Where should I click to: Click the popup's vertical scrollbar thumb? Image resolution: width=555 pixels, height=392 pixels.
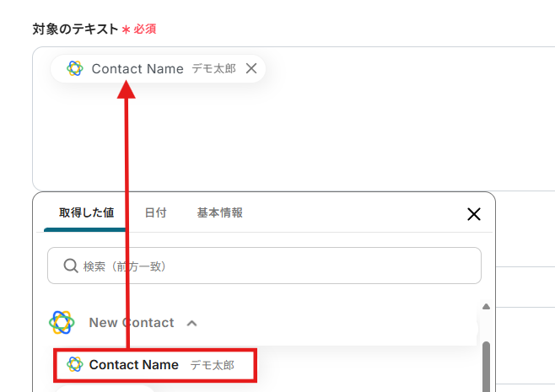click(x=486, y=367)
